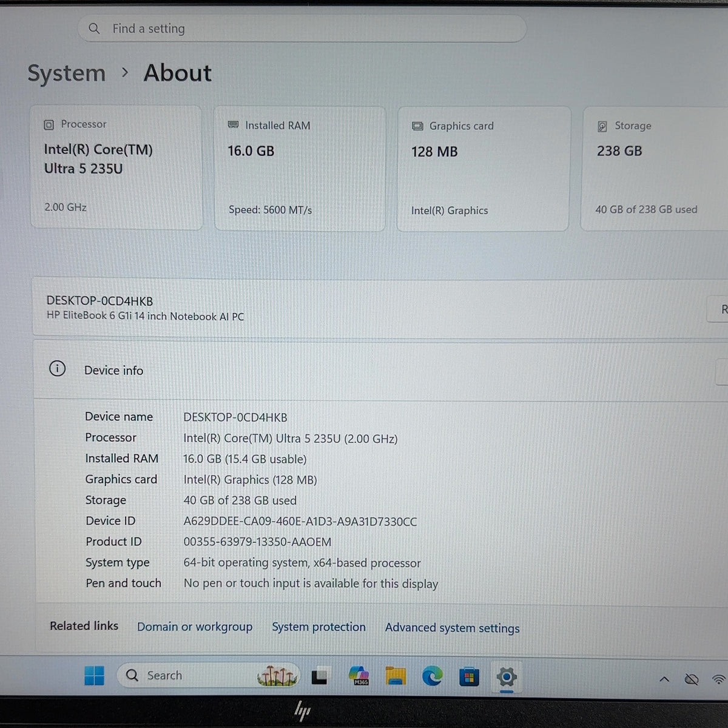Screen dimensions: 728x728
Task: Click the taskbar Search box
Action: [x=208, y=675]
